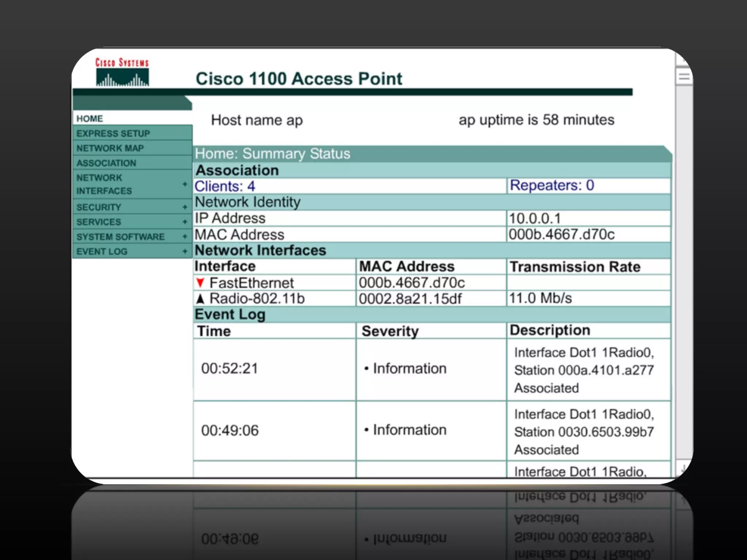The width and height of the screenshot is (747, 560).
Task: Click the Severity column header
Action: [390, 331]
